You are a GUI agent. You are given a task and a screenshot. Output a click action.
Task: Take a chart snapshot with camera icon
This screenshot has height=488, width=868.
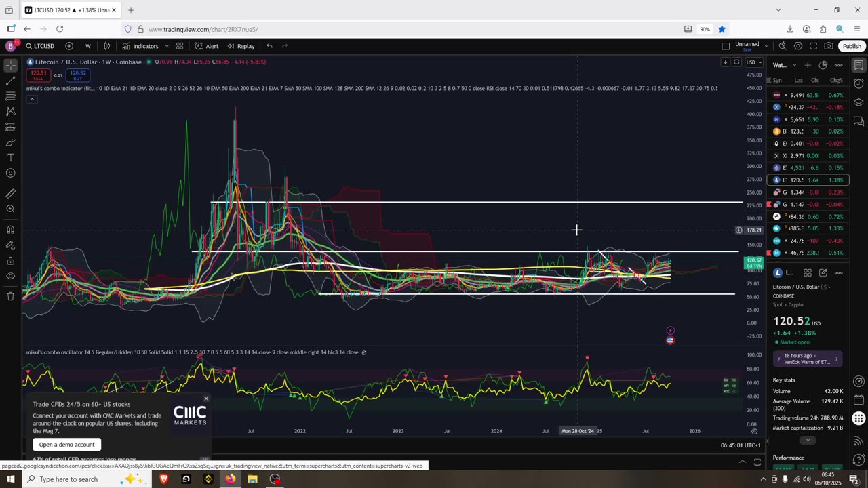[x=829, y=46]
